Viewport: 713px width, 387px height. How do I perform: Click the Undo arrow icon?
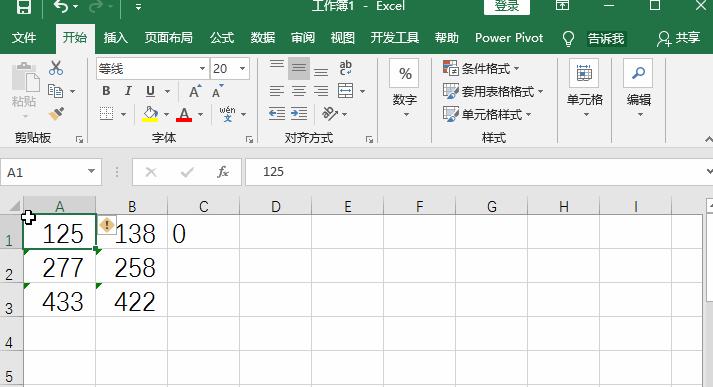coord(60,7)
